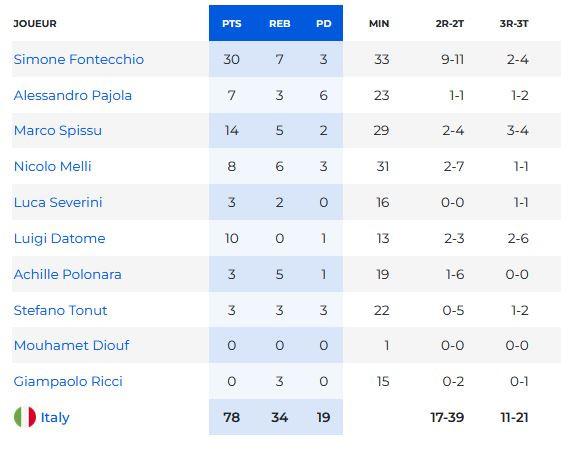Click the 2R-2T column header
The width and height of the screenshot is (561, 450).
tap(450, 24)
